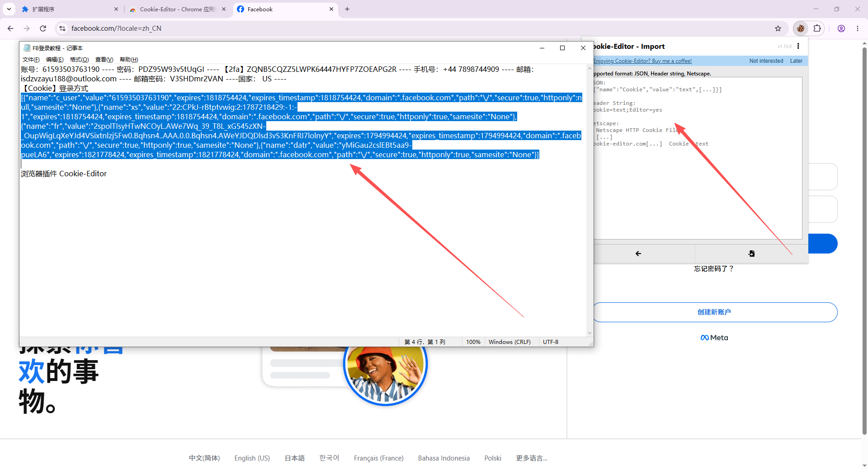Viewport: 868px width, 470px height.
Task: Click the 创建新账户 button
Action: coord(714,312)
